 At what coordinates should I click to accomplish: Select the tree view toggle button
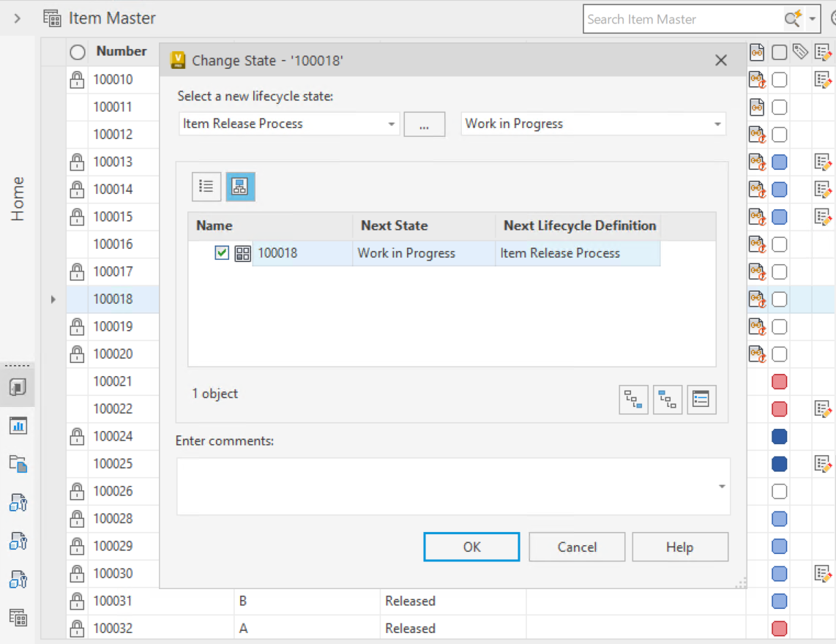coord(240,187)
